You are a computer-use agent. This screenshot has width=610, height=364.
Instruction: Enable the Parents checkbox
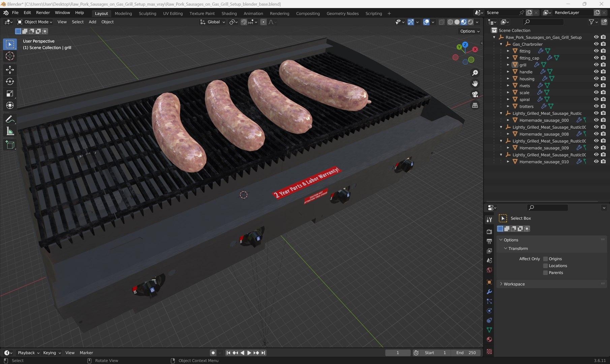tap(545, 273)
